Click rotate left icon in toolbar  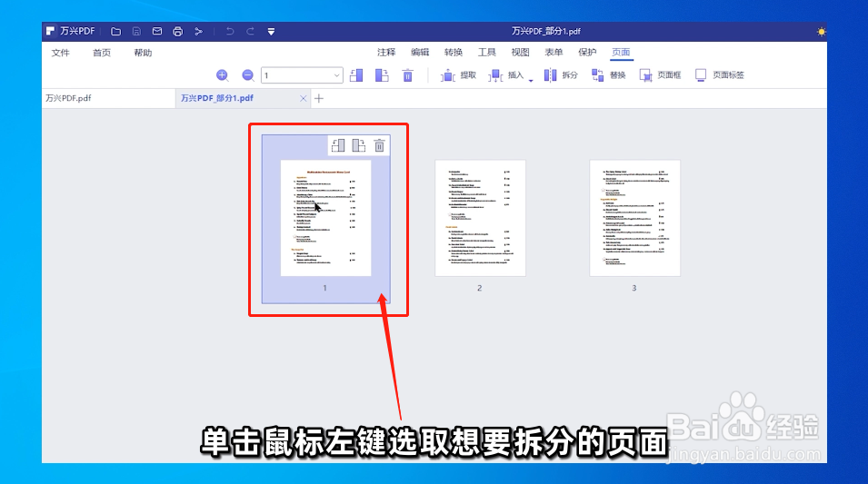pyautogui.click(x=356, y=75)
